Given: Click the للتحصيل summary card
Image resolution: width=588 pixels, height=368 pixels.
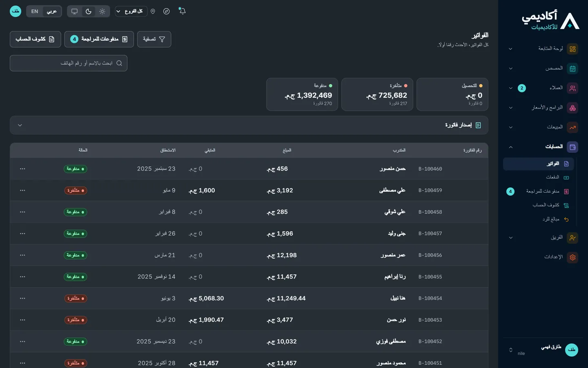Looking at the screenshot, I should coord(452,94).
